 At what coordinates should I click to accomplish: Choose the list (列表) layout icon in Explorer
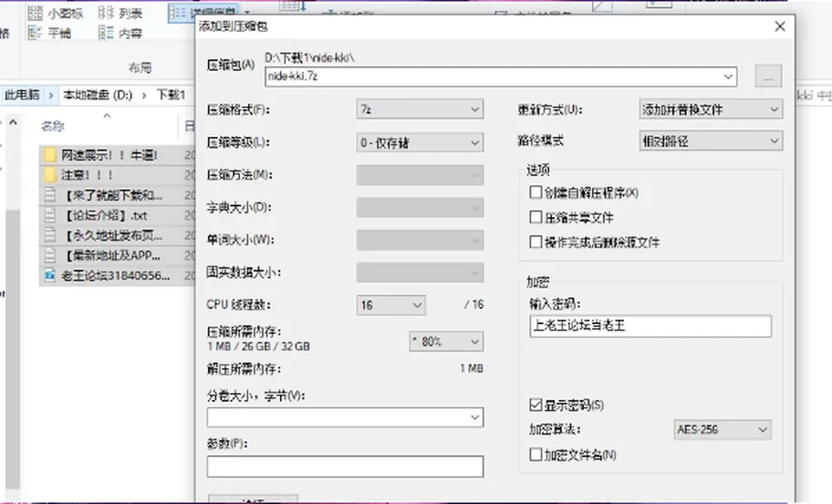point(106,13)
